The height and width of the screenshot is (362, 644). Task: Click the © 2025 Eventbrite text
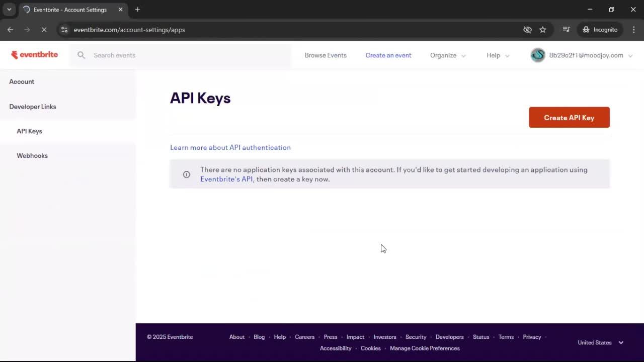coord(170,337)
